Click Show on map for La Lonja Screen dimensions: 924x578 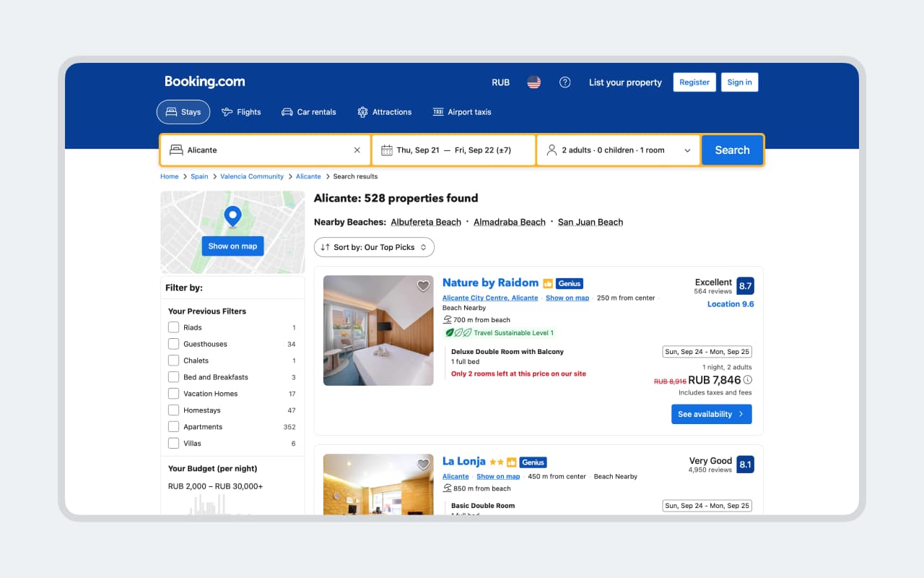tap(498, 477)
